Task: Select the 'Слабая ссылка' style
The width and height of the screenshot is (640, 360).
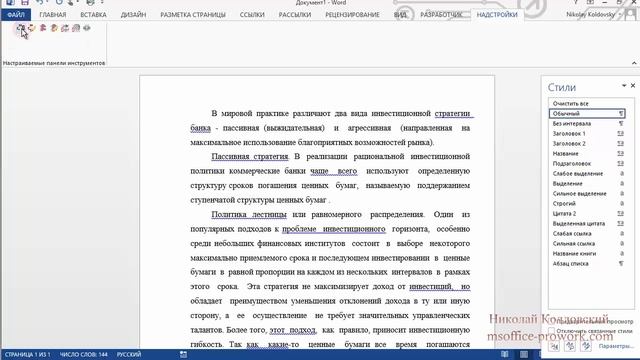Action: click(587, 233)
